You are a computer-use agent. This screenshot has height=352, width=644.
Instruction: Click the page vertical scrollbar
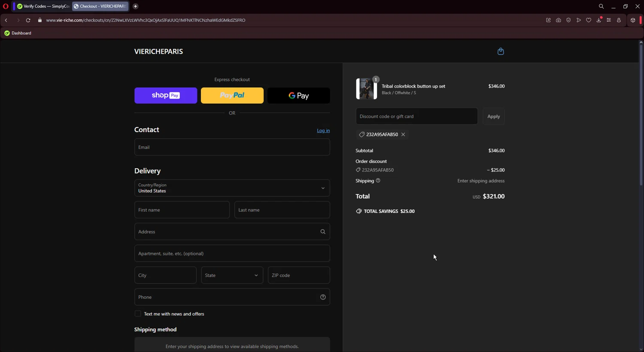pyautogui.click(x=641, y=116)
